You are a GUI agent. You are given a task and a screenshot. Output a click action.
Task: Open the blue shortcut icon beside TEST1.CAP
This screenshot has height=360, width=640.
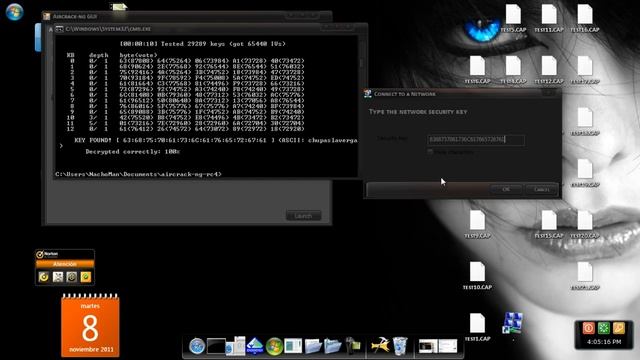(513, 323)
